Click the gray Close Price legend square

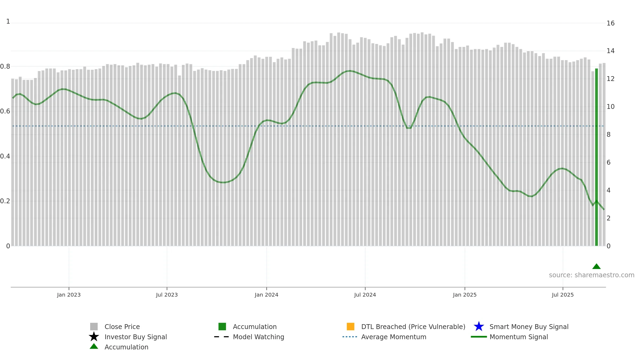tap(94, 327)
